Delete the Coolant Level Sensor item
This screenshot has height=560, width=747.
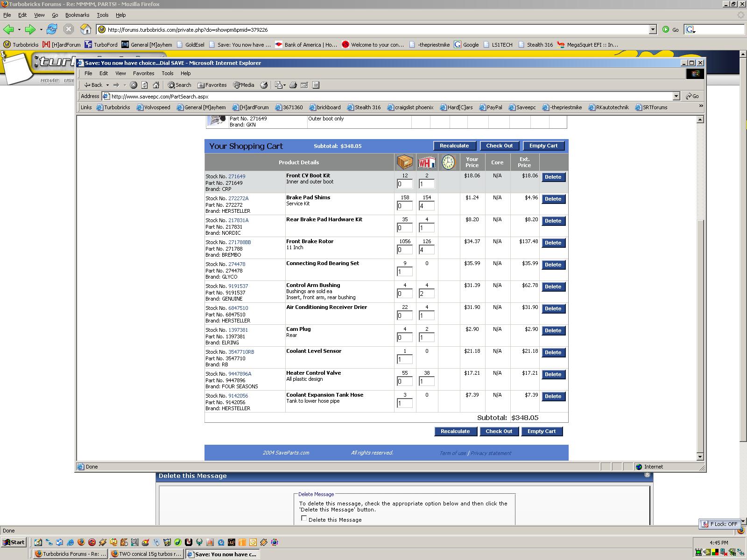coord(553,352)
